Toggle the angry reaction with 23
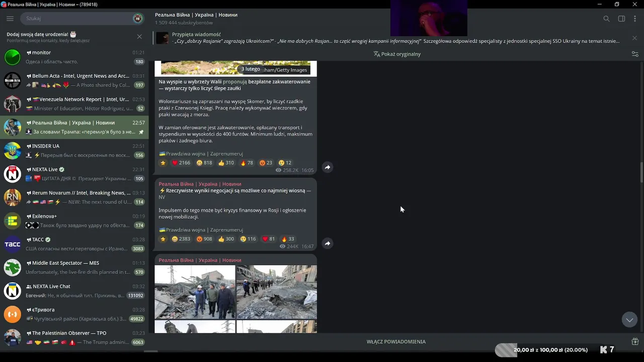The height and width of the screenshot is (362, 644). pyautogui.click(x=266, y=163)
